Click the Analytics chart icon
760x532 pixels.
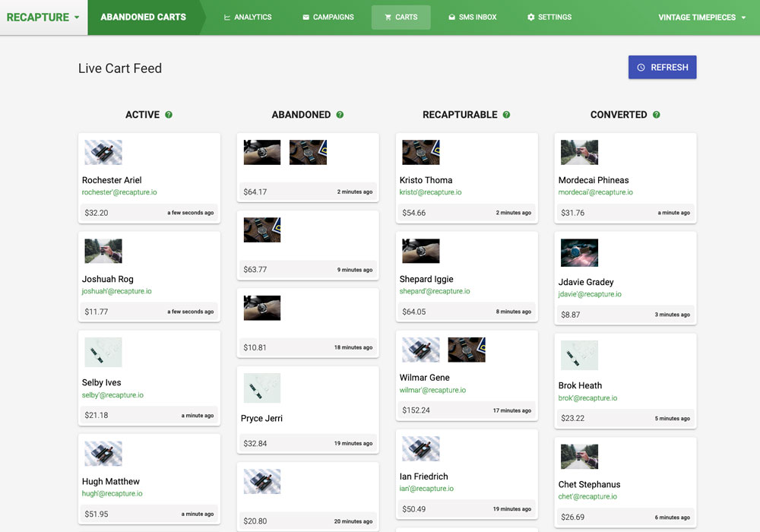(x=226, y=17)
